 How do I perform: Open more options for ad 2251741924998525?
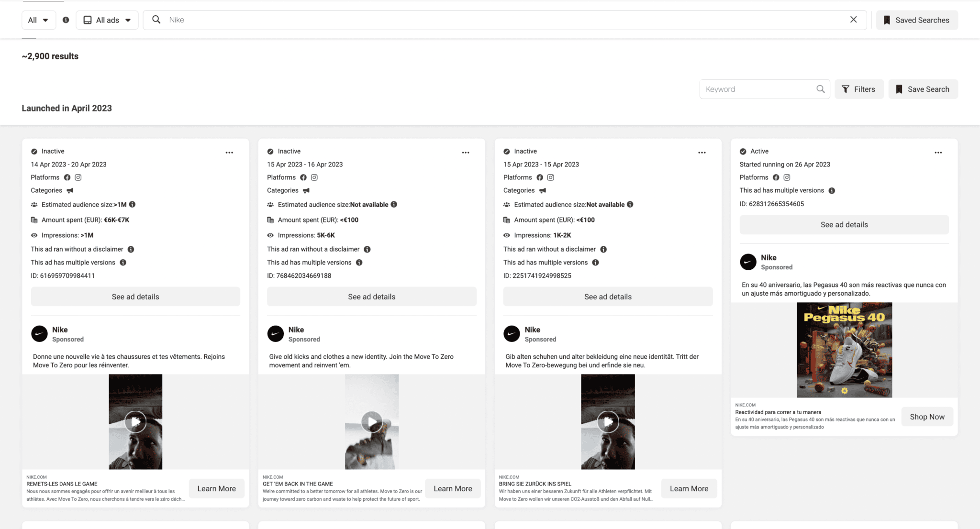click(702, 153)
